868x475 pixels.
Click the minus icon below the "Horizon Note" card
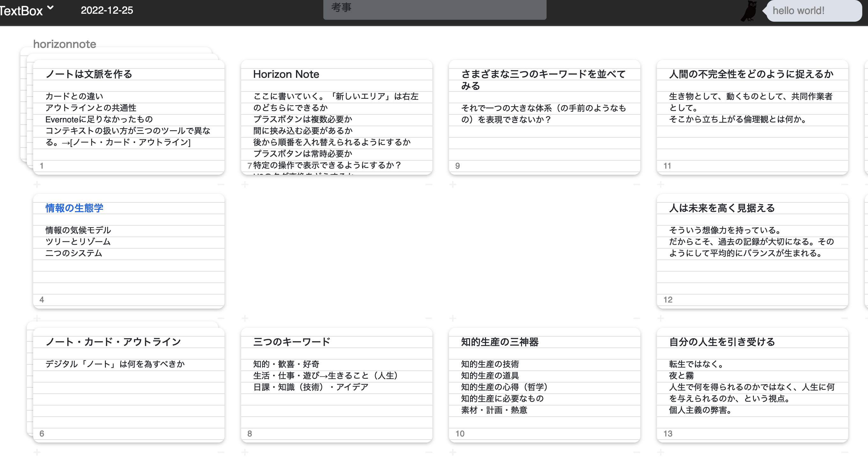[x=428, y=184]
